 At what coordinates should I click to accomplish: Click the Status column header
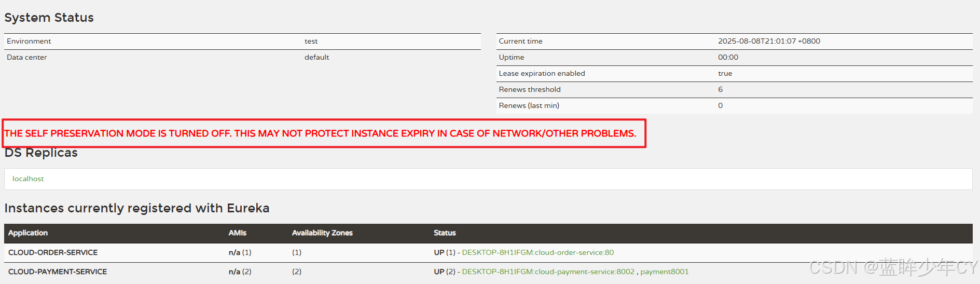445,233
